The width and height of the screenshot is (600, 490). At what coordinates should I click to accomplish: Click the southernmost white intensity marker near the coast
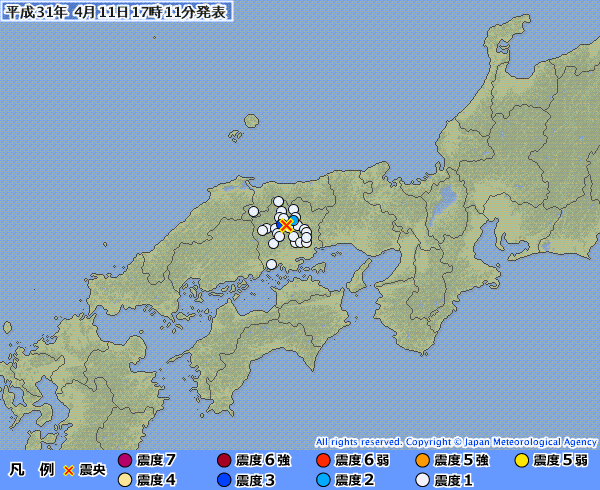click(271, 264)
